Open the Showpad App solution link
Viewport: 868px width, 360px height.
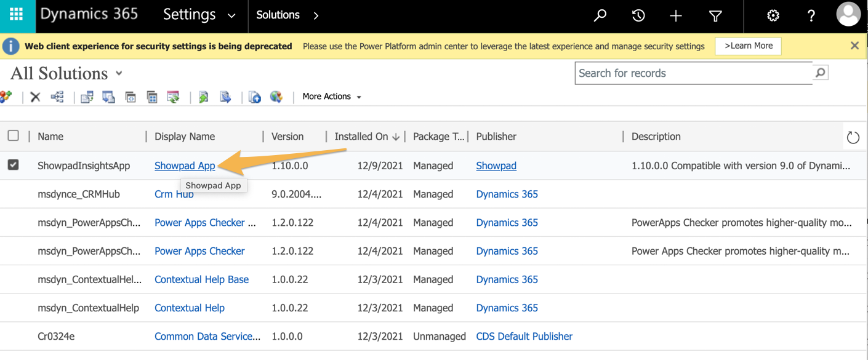[x=185, y=166]
